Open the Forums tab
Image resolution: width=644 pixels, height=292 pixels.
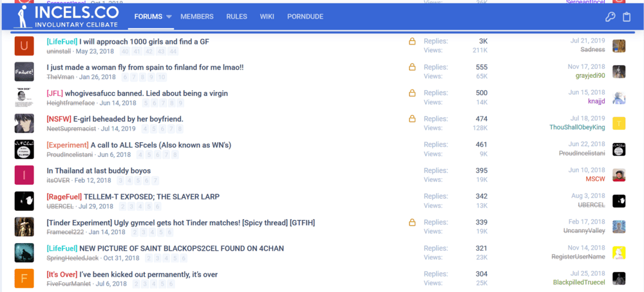pyautogui.click(x=148, y=17)
